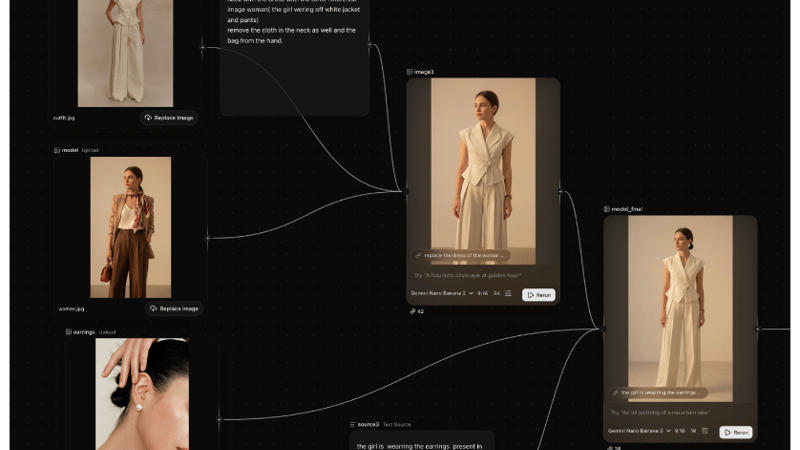Select the generated image in model_final node
Screen dimensions: 800x450
[x=680, y=308]
